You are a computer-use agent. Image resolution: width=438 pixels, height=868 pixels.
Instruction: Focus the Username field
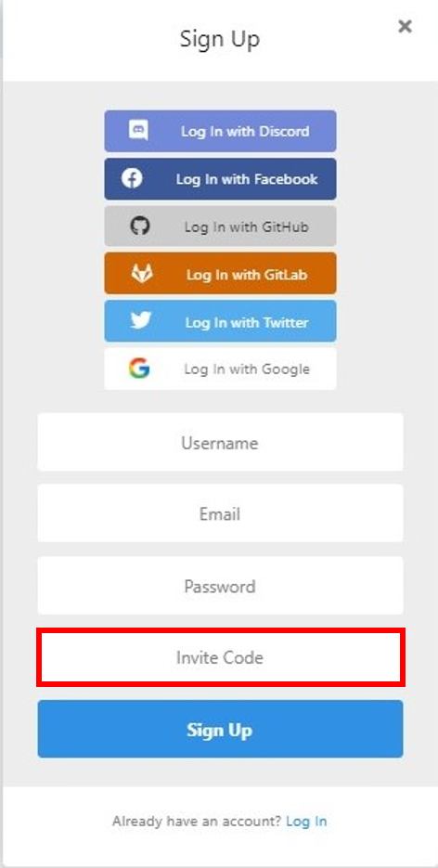[220, 443]
